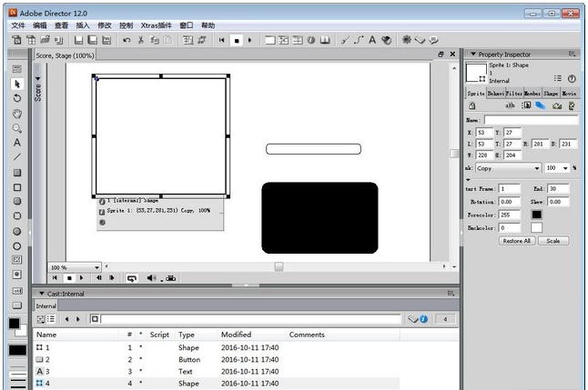The width and height of the screenshot is (588, 390).
Task: Open the stage zoom 100 % dropdown
Action: tap(75, 267)
